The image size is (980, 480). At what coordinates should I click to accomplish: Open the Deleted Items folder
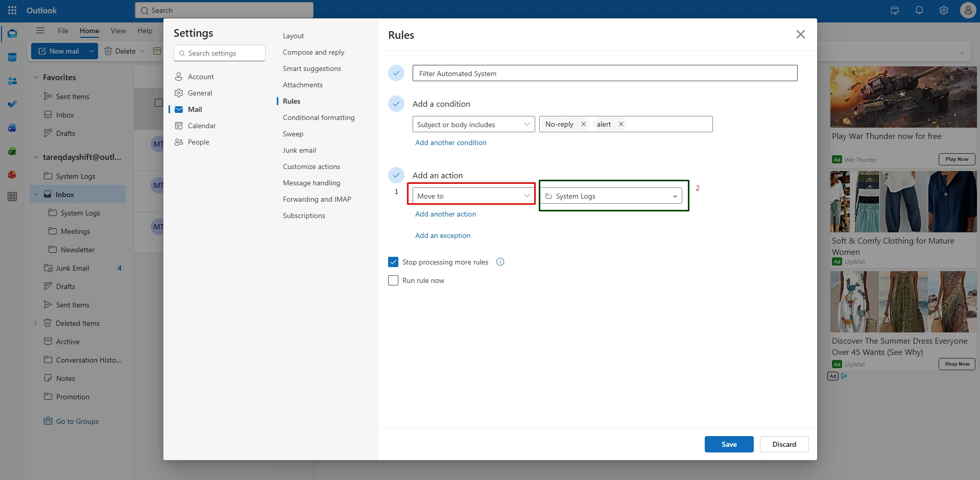pyautogui.click(x=79, y=323)
